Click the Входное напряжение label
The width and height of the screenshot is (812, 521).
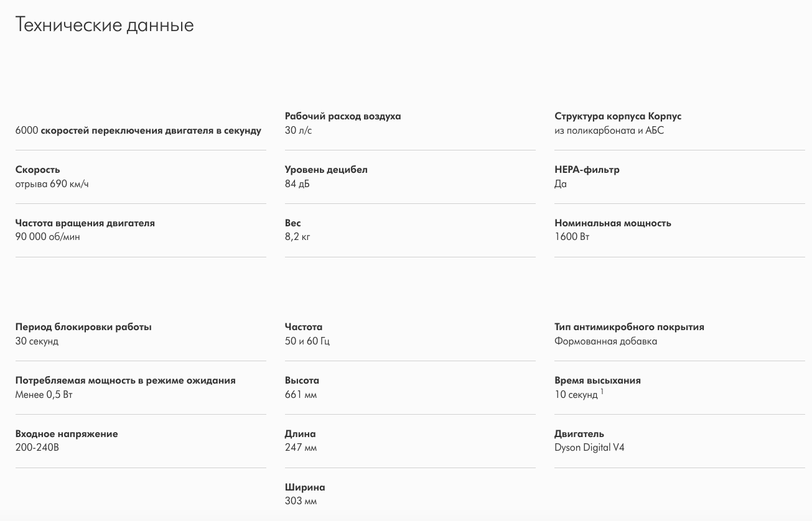coord(67,434)
